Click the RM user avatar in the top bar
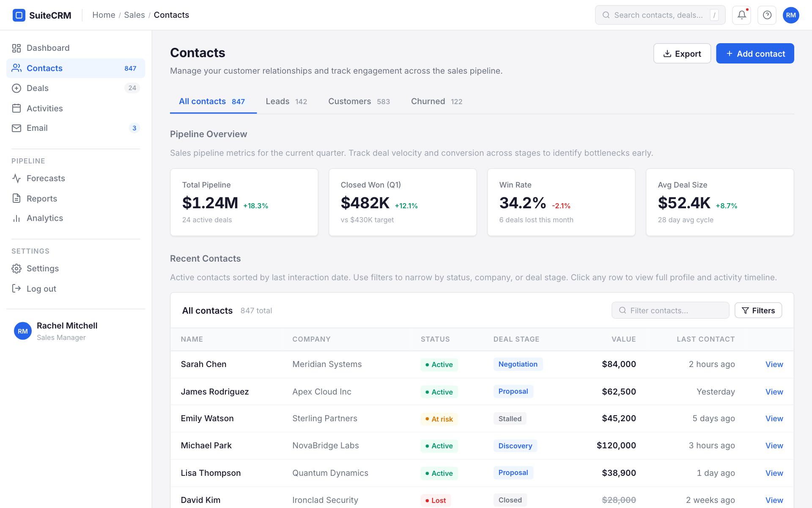812x508 pixels. pyautogui.click(x=790, y=15)
